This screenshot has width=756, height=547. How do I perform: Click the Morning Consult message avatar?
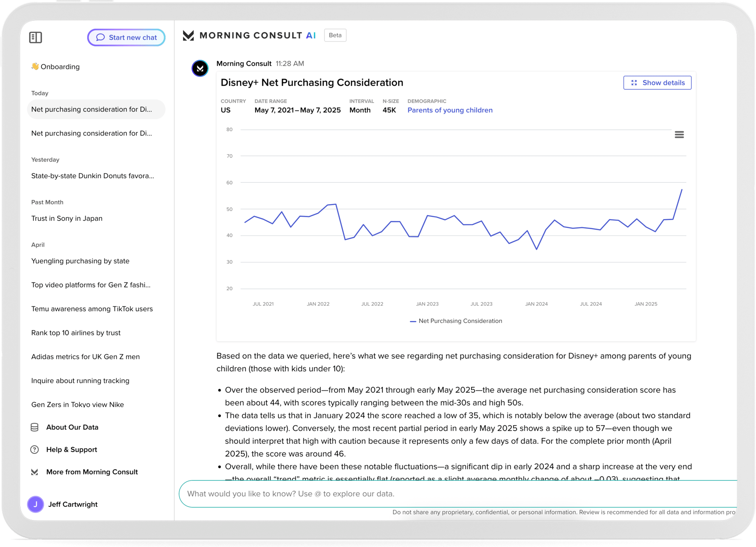[x=200, y=68]
